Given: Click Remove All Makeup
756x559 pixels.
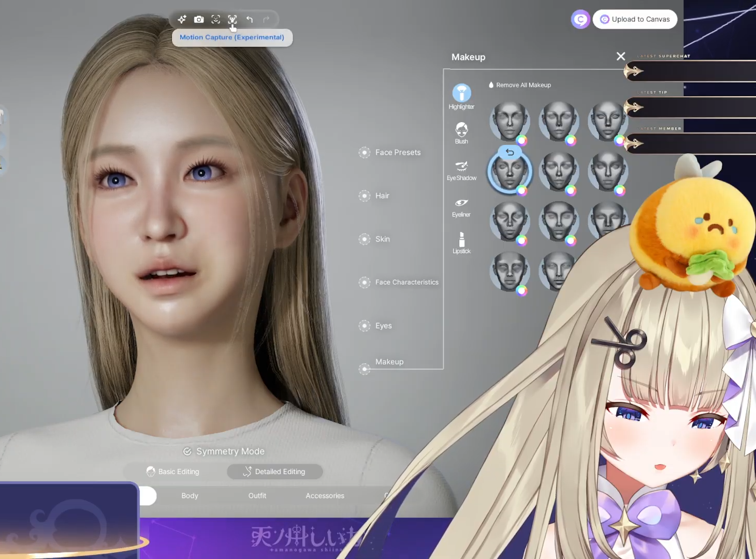Looking at the screenshot, I should click(520, 85).
